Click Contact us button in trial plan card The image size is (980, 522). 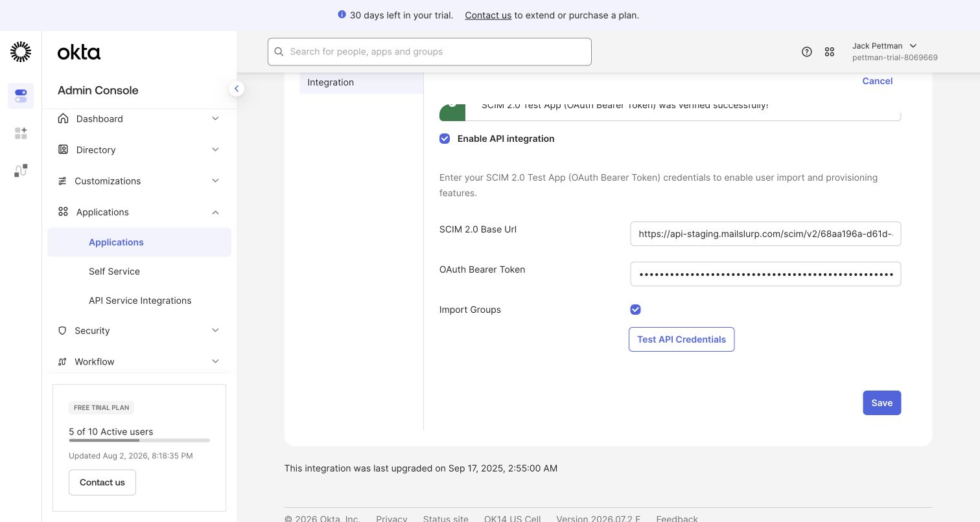pos(102,482)
